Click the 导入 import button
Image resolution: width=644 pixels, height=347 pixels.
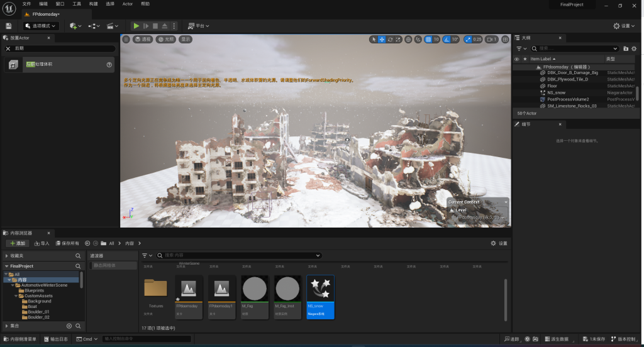[x=42, y=243]
